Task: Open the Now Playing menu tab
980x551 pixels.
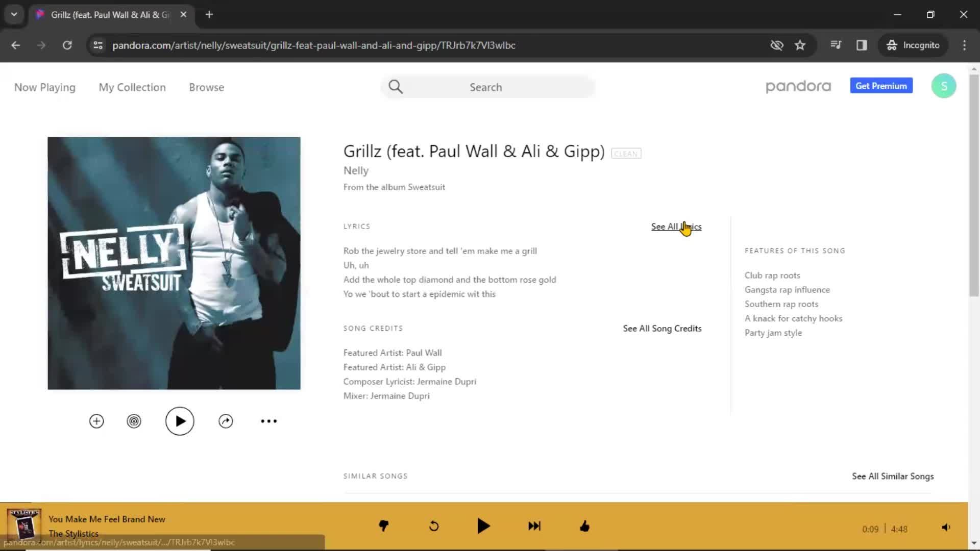Action: 45,87
